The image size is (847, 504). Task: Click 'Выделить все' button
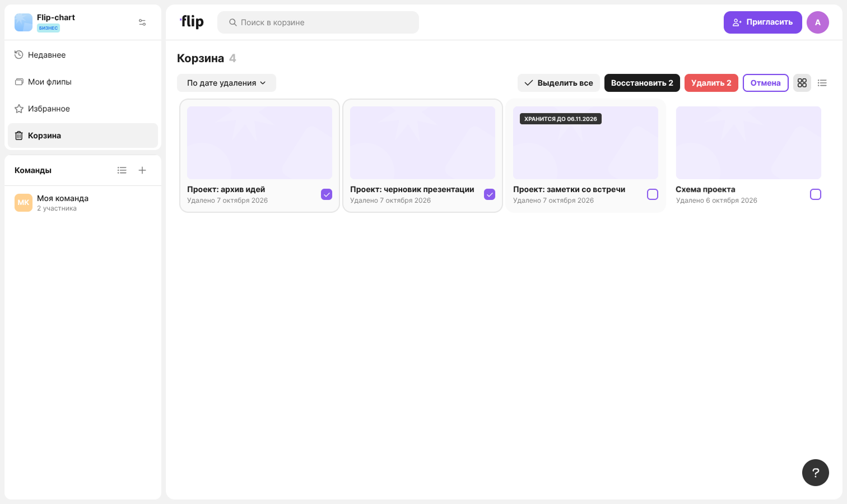(559, 83)
